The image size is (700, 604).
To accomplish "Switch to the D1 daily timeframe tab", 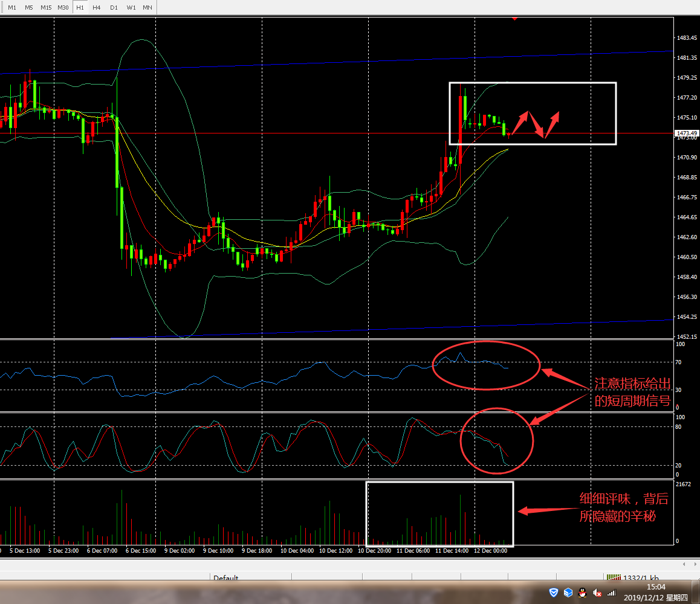I will 114,8.
